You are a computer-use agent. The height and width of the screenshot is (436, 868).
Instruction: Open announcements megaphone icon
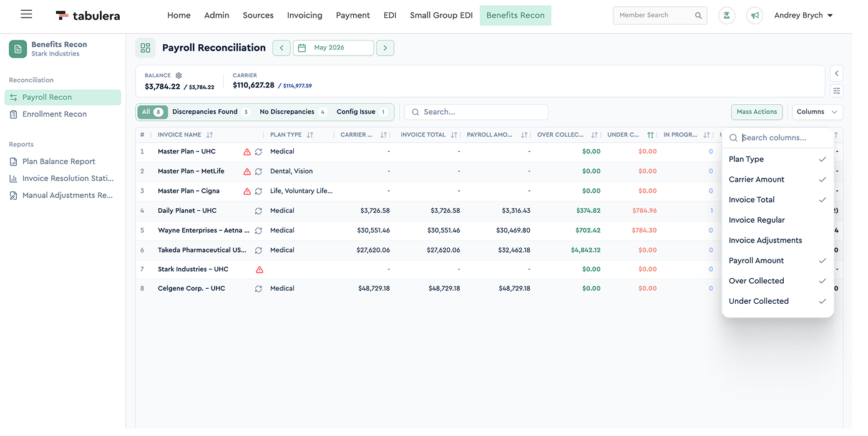coord(755,16)
